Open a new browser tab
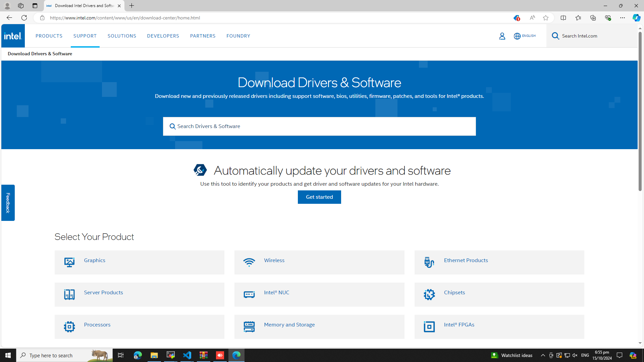 coord(131,6)
